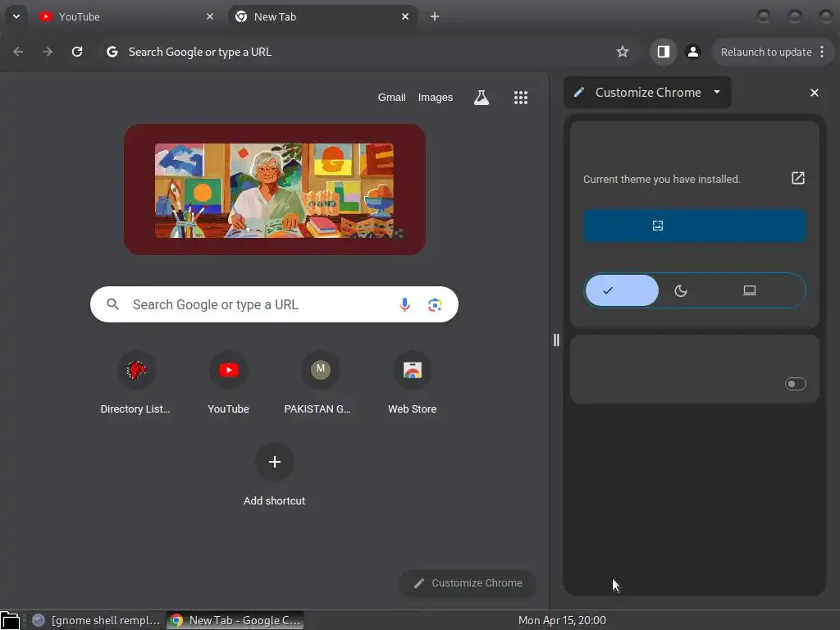Close the Customize Chrome side panel
This screenshot has width=840, height=630.
[815, 93]
